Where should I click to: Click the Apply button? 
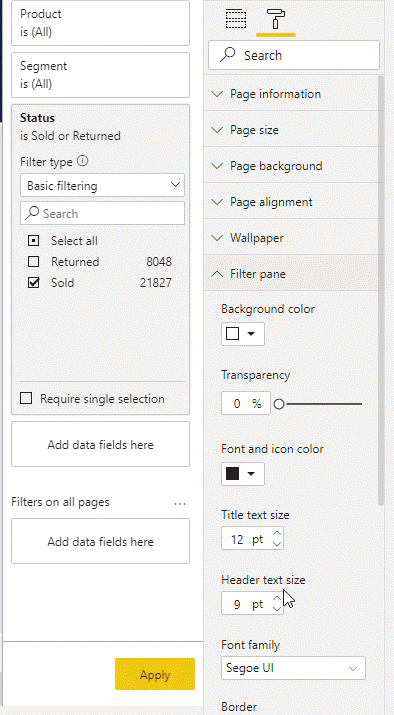155,674
